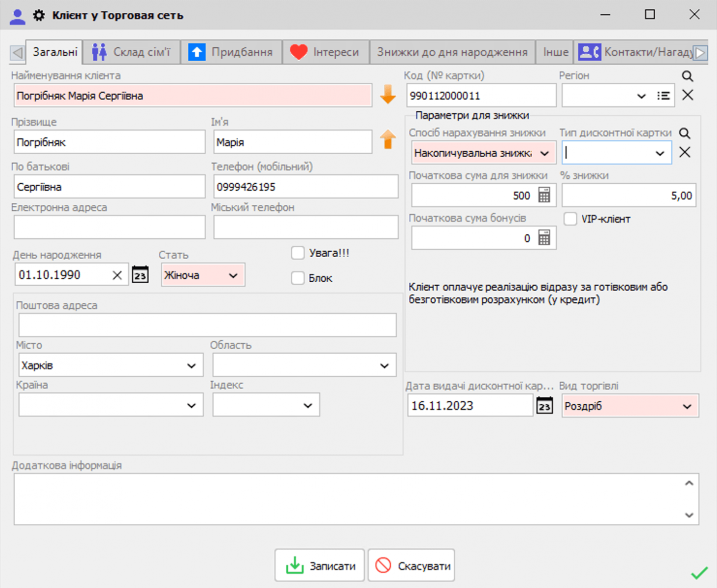Open the Місто dropdown showing Харків

191,366
